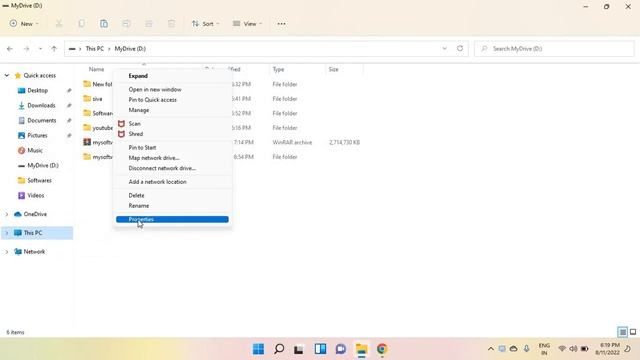Select Softwares in the sidebar
This screenshot has width=640, height=360.
tap(39, 180)
